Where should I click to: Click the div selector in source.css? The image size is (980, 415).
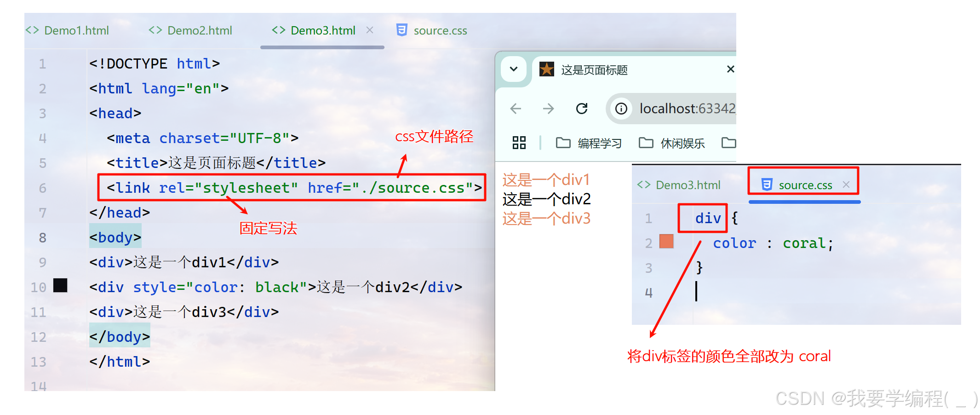pos(708,218)
